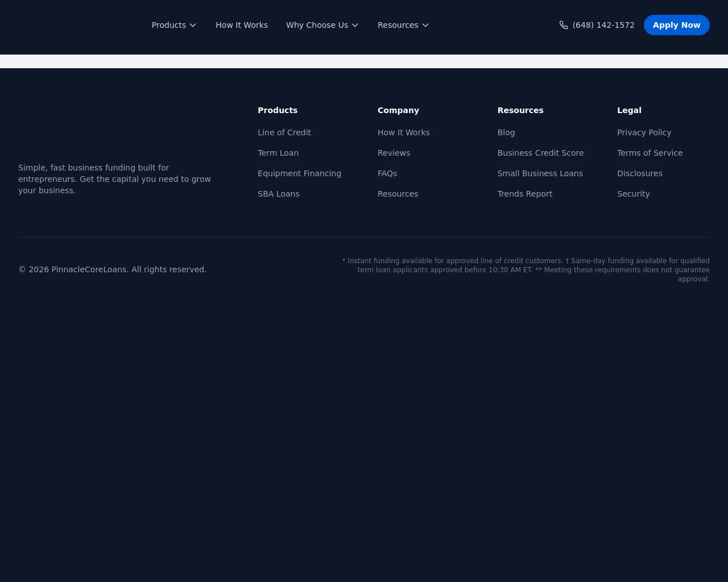728x582 pixels.
Task: Open the Line of Credit footer link
Action: pos(284,132)
